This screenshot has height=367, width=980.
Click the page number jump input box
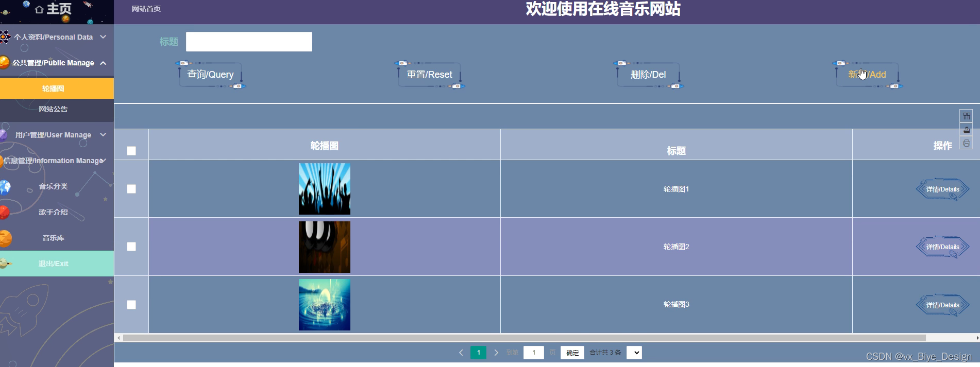coord(534,353)
